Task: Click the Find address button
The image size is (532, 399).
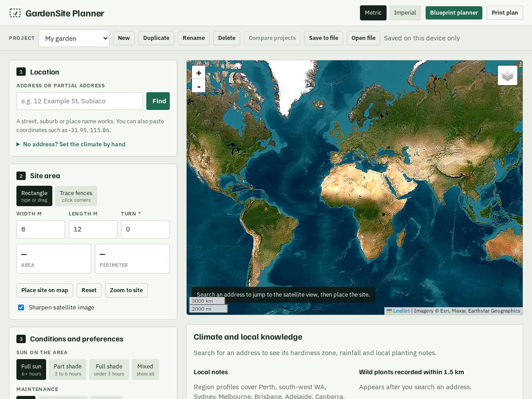Action: pos(158,101)
